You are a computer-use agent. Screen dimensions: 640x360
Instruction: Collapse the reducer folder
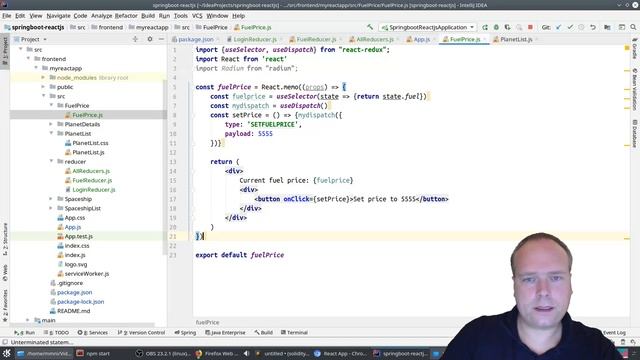point(51,162)
